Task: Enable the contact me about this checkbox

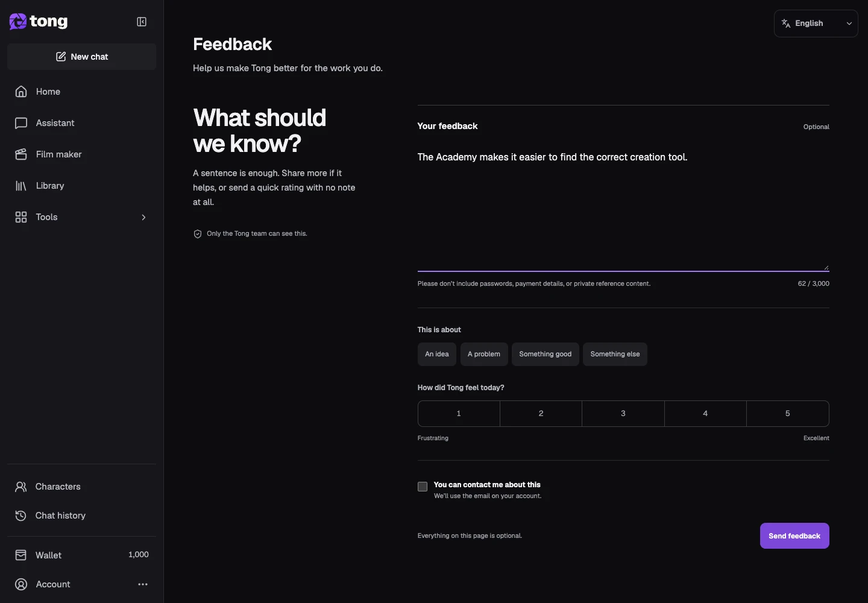Action: [423, 487]
